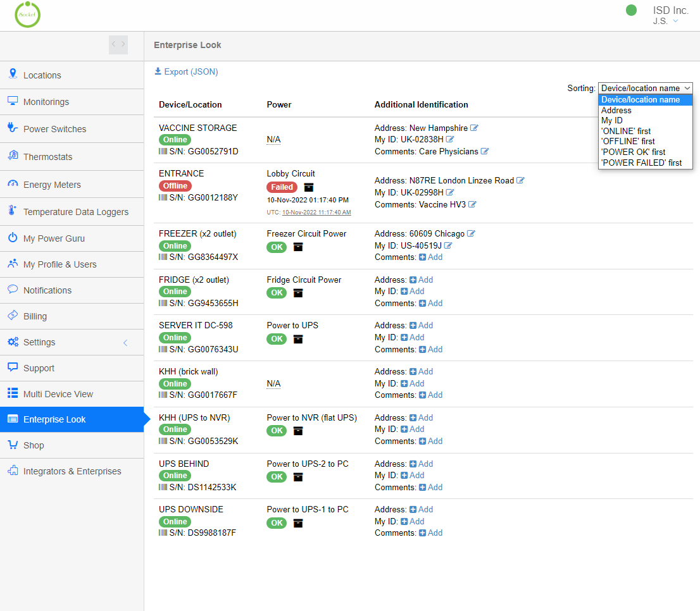700x611 pixels.
Task: Open Settings in the sidebar
Action: tap(72, 343)
